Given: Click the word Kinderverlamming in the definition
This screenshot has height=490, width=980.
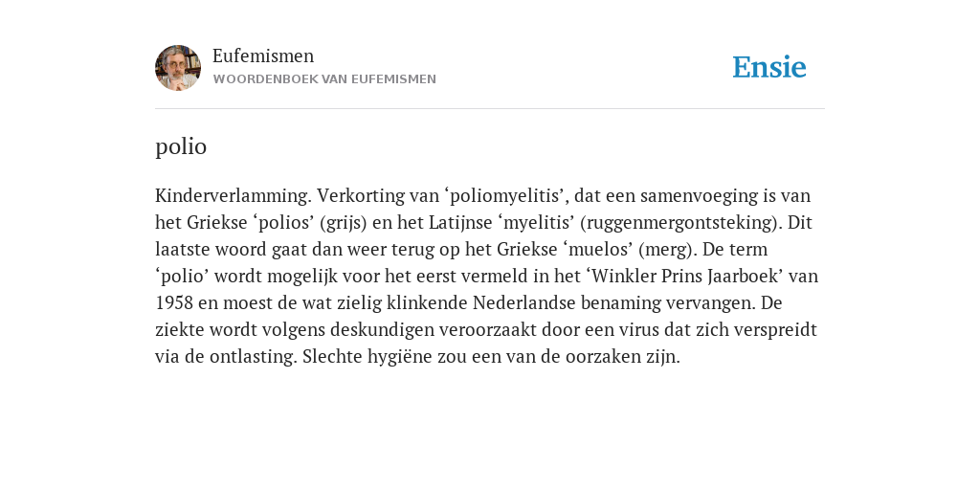Looking at the screenshot, I should [x=234, y=196].
